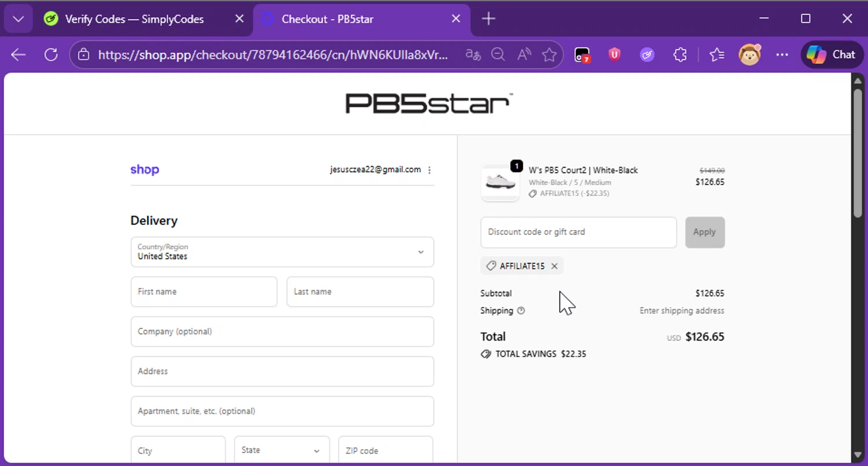Go back to the previous page
Image resolution: width=868 pixels, height=466 pixels.
tap(19, 55)
